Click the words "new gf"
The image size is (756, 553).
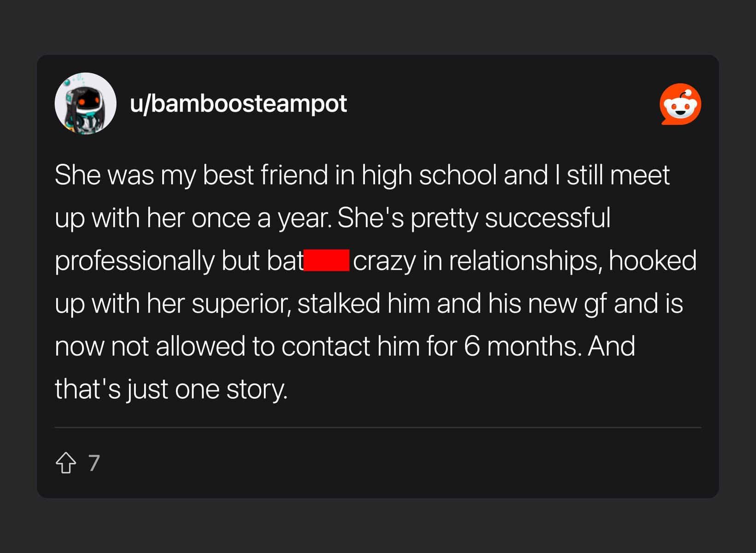[568, 304]
